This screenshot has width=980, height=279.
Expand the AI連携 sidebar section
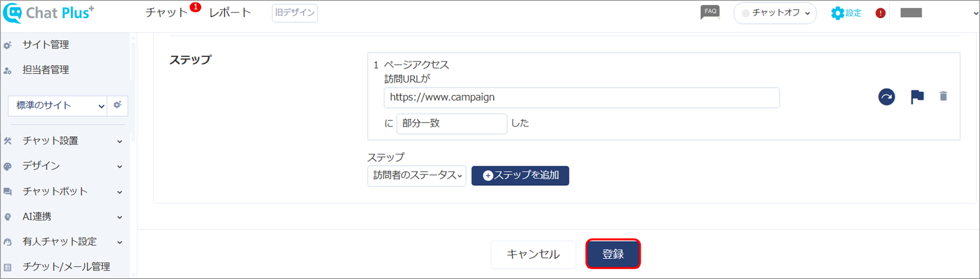point(63,217)
